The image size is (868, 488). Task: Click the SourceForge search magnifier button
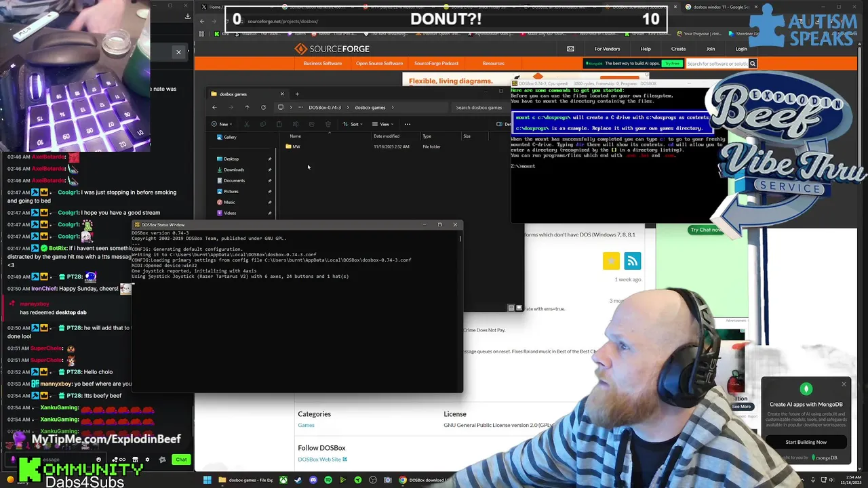click(x=752, y=64)
